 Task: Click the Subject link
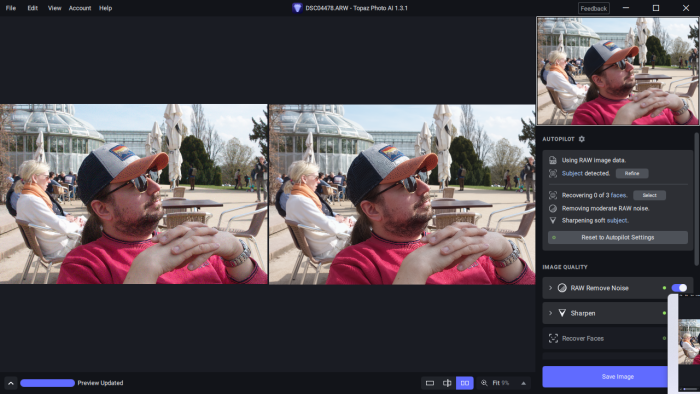(572, 173)
